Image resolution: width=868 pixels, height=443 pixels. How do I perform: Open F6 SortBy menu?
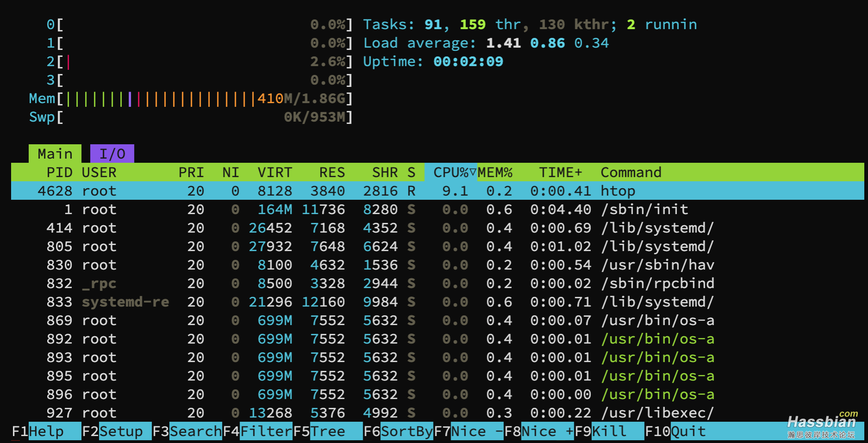pos(398,431)
